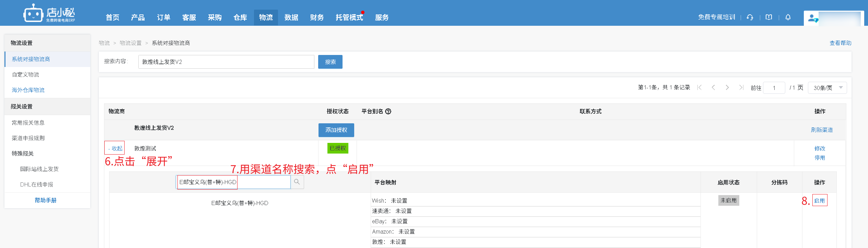Click the 添加授权 button
The width and height of the screenshot is (868, 248).
pos(336,130)
